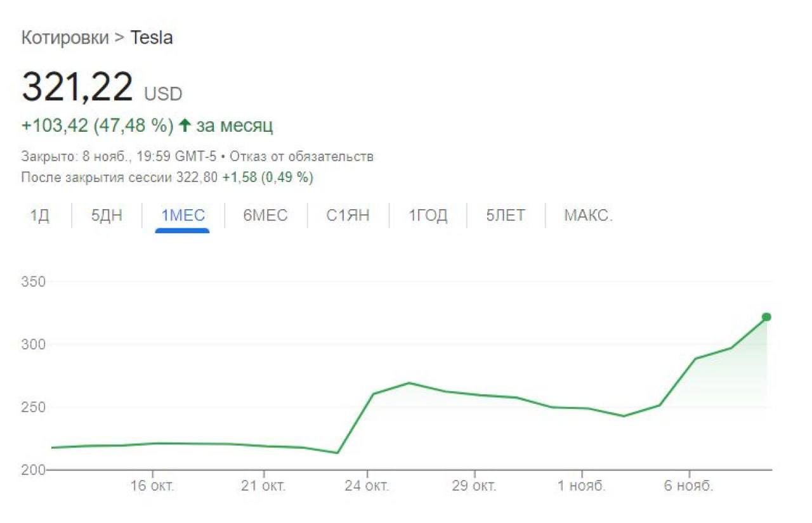Click the 24 окт. axis label
Screen dimensions: 812x523
[367, 487]
